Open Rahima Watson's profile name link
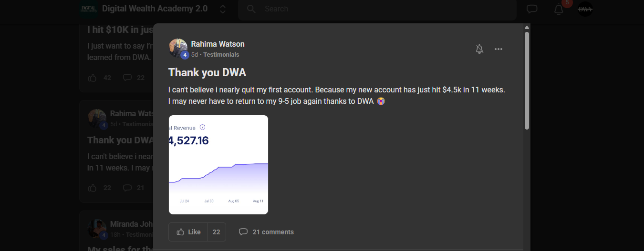Image resolution: width=644 pixels, height=251 pixels. pyautogui.click(x=218, y=44)
